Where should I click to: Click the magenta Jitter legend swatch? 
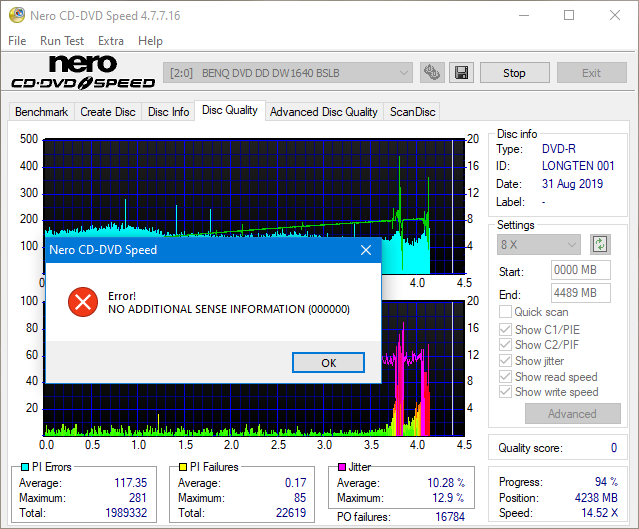pos(342,467)
